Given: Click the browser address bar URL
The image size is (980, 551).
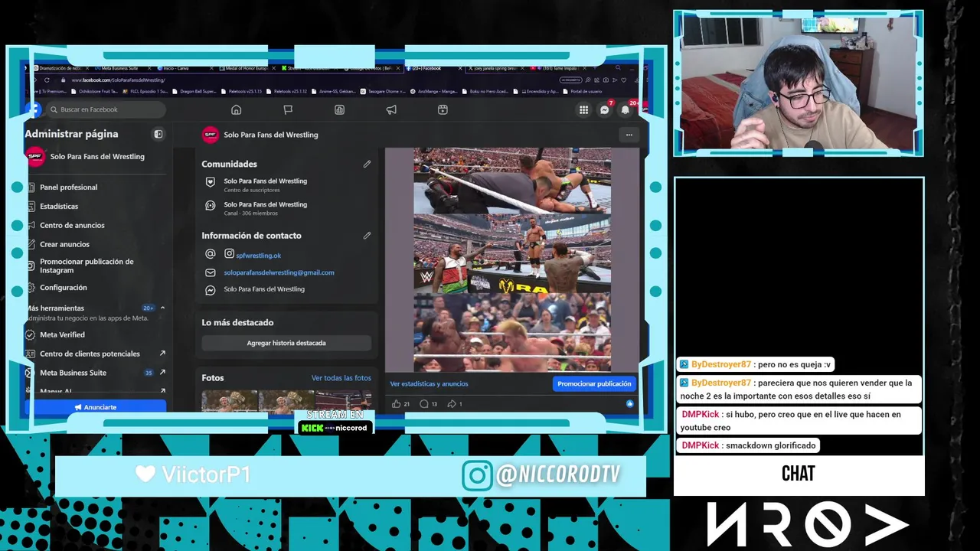Looking at the screenshot, I should pos(119,80).
